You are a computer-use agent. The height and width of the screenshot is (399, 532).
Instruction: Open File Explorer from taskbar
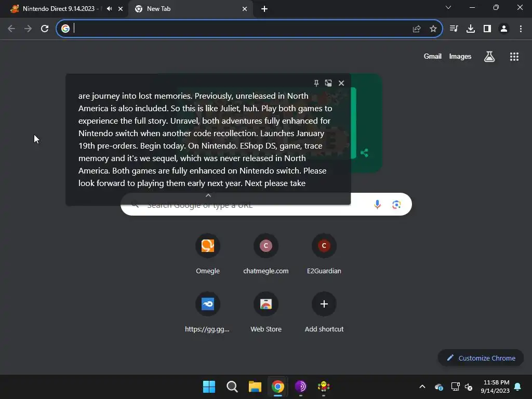(x=255, y=387)
